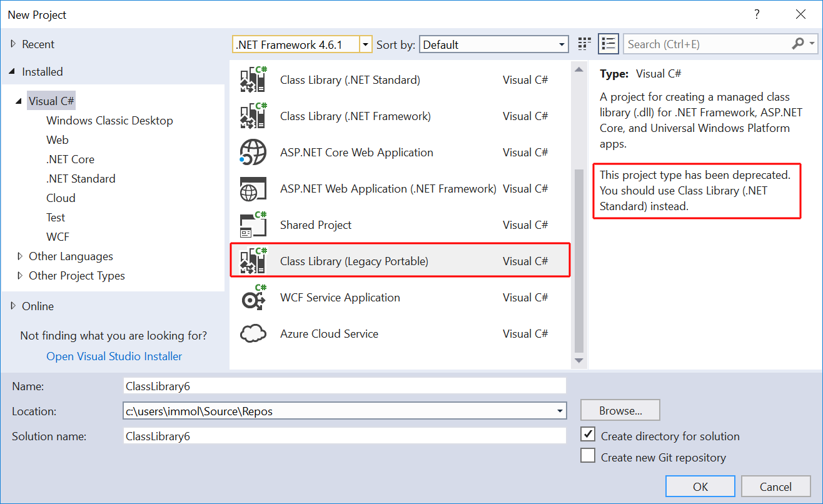Screen dimensions: 823x504
Task: Click the WCF Service Application gear icon
Action: (253, 297)
